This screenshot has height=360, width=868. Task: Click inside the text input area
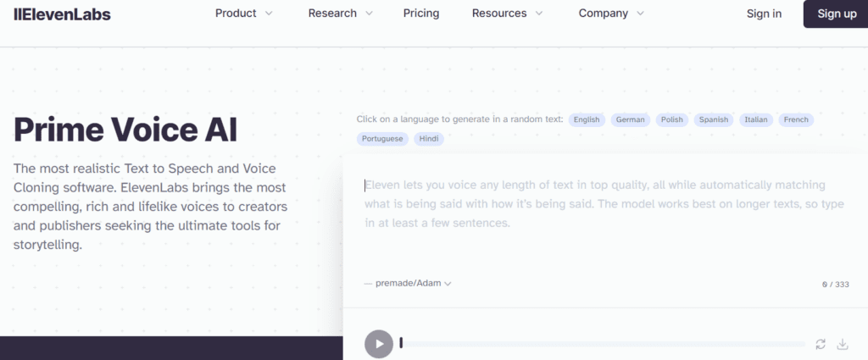pos(605,221)
